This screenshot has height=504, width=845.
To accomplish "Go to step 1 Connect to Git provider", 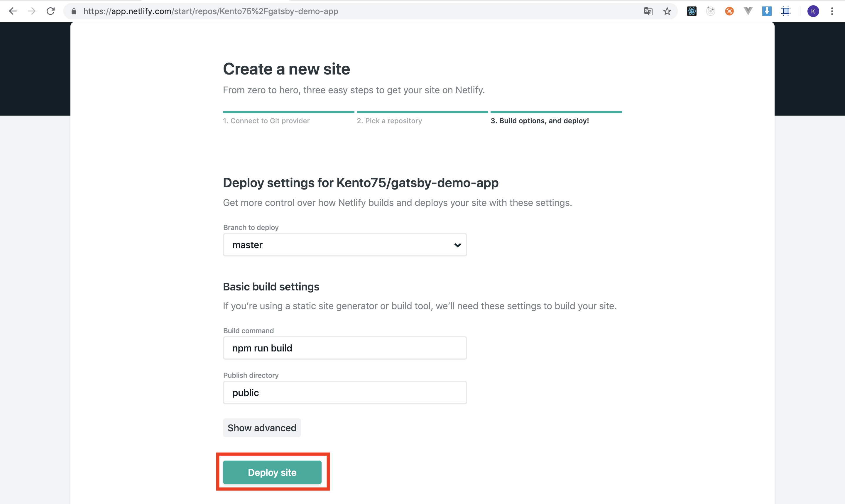I will point(266,121).
